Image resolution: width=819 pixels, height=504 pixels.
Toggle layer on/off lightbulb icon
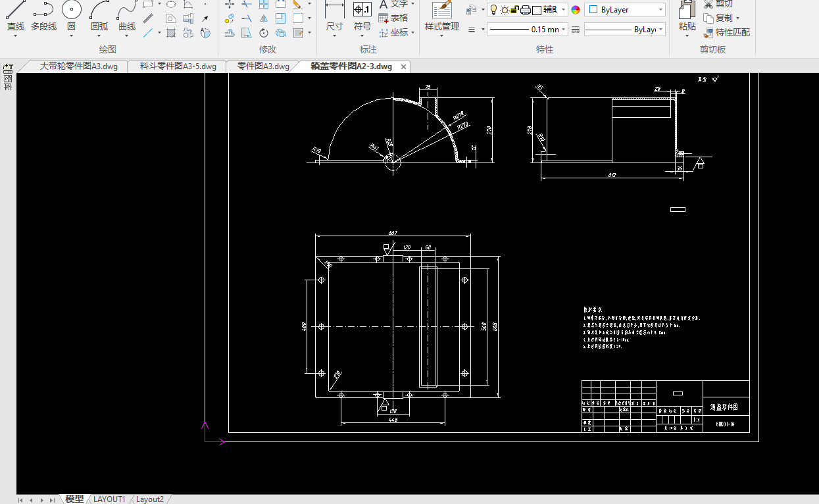(493, 10)
